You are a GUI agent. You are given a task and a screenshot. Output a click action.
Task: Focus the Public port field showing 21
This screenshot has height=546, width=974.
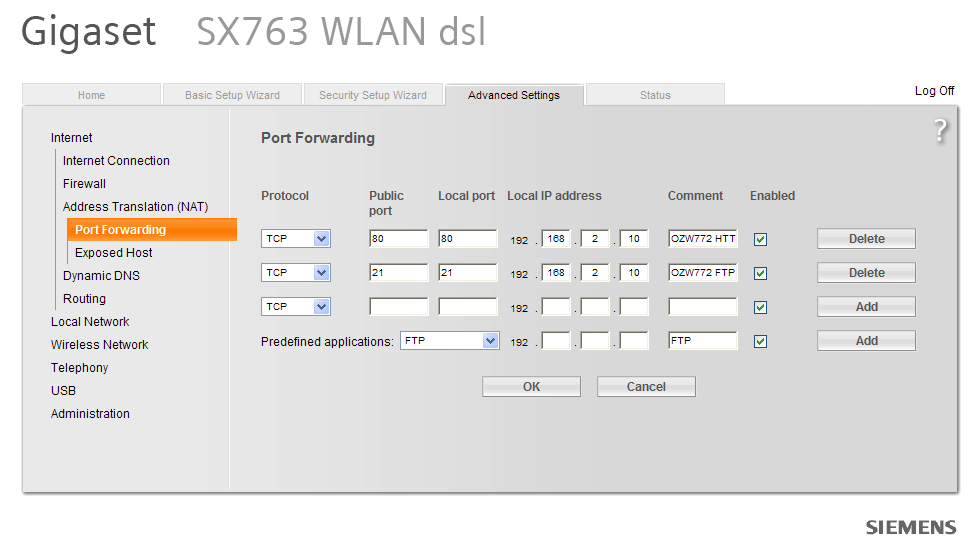click(399, 273)
